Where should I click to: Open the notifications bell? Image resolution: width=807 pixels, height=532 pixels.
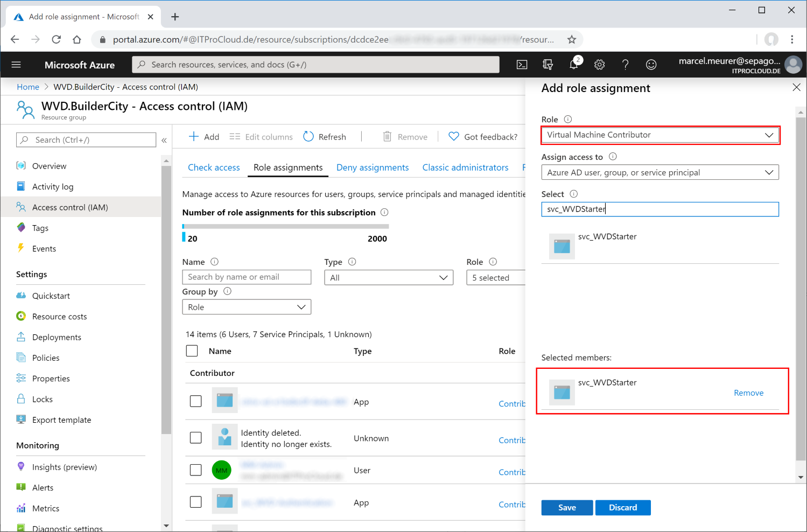pos(574,65)
